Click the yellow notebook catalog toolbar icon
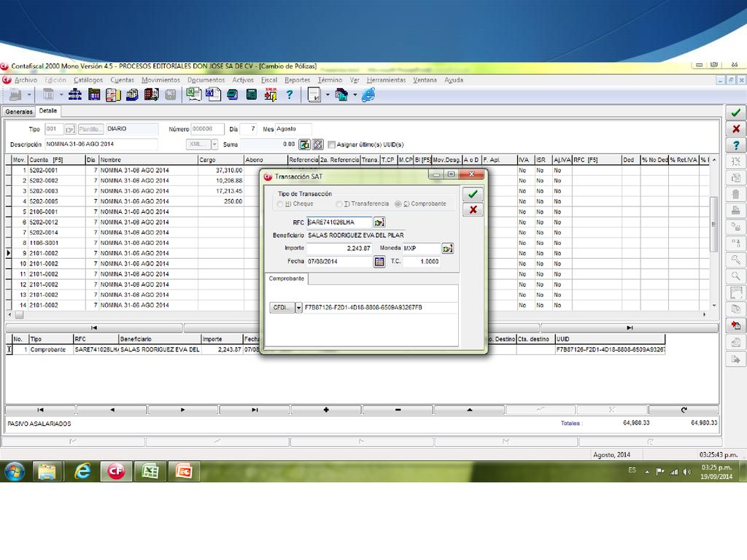Screen dimensions: 747x560 point(113,95)
